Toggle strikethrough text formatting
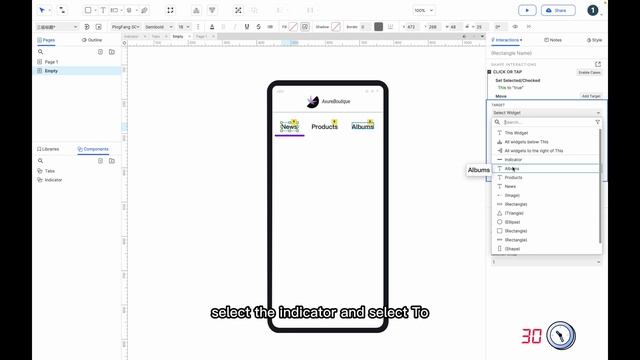640x360 pixels. (x=258, y=27)
